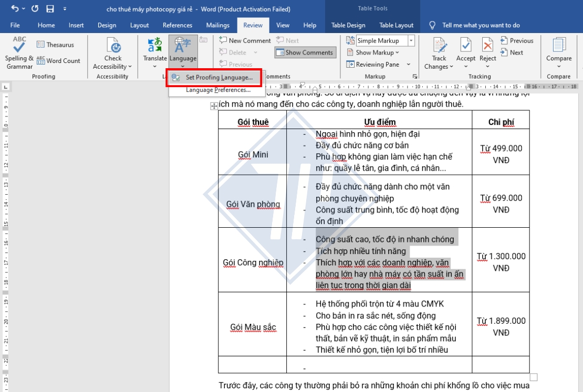The height and width of the screenshot is (392, 583).
Task: Open the File tab
Action: click(15, 25)
